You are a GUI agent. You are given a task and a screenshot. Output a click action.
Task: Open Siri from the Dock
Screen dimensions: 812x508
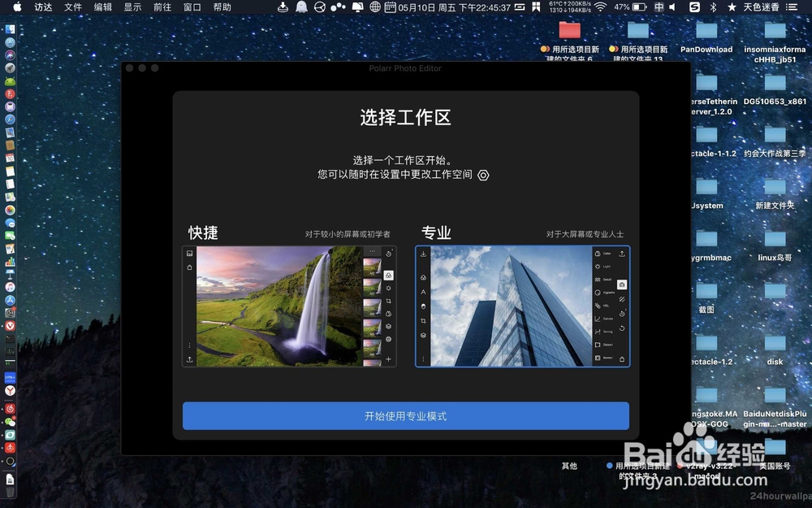pyautogui.click(x=10, y=55)
